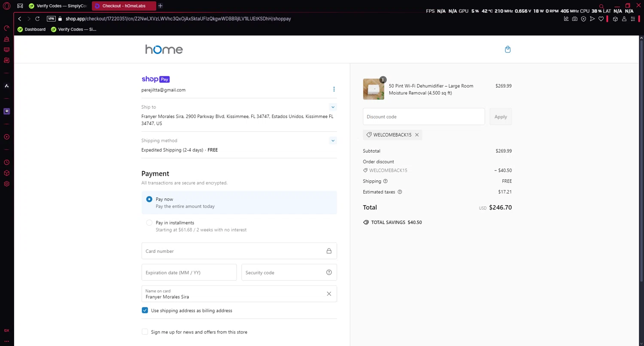Viewport: 644px width, 346px height.
Task: Clear the Name on card field
Action: coord(329,294)
